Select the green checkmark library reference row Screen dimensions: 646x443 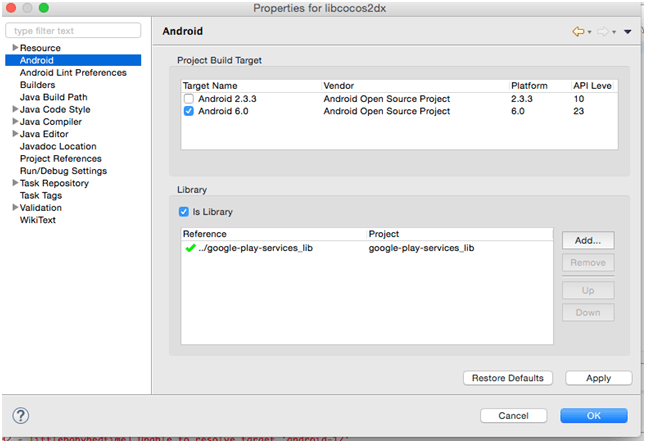point(250,248)
